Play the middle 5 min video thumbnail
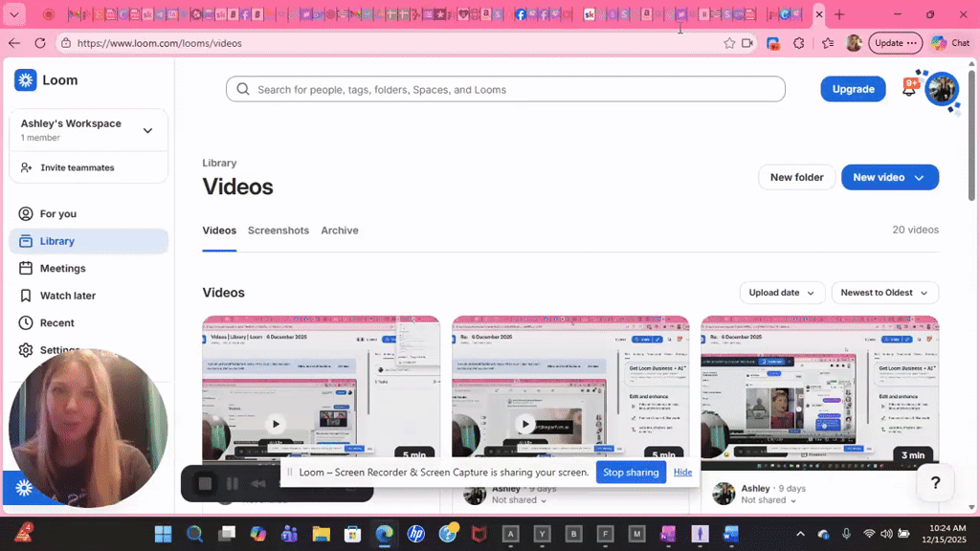The width and height of the screenshot is (980, 551). (525, 424)
